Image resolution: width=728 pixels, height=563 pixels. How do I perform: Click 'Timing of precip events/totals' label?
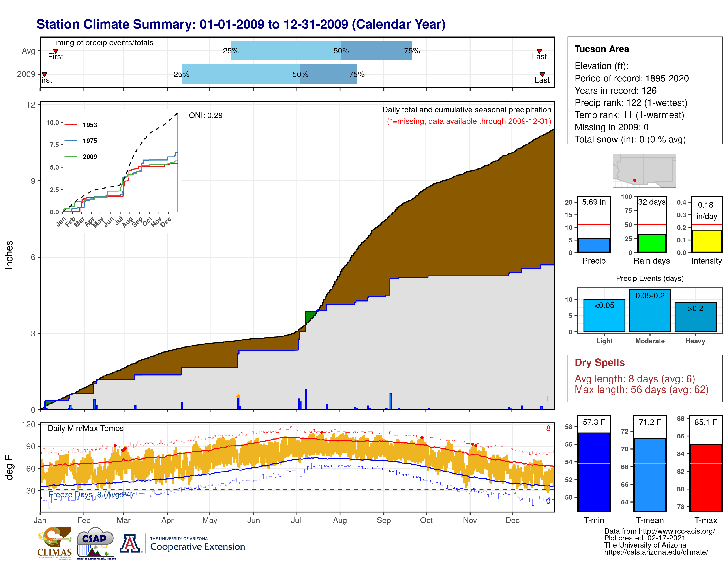coord(102,43)
